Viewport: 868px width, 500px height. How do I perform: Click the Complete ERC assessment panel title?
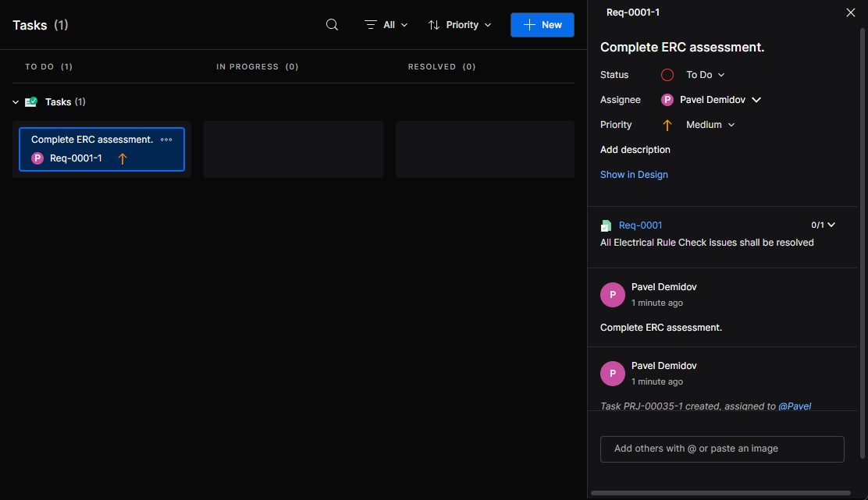pos(682,48)
